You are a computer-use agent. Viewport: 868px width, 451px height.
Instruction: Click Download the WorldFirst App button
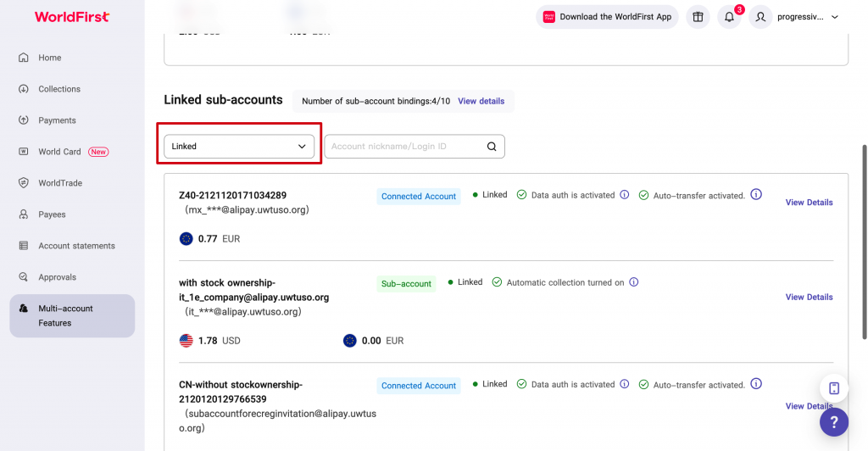tap(607, 17)
